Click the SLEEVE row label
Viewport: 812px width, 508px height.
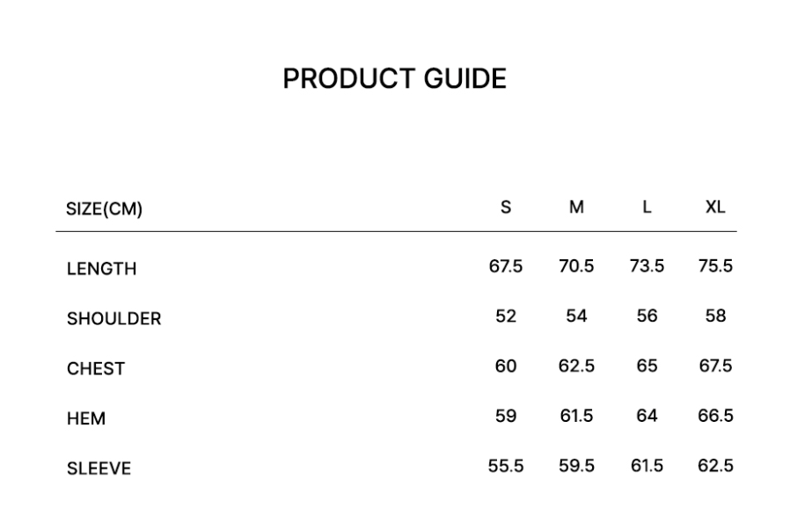pyautogui.click(x=99, y=469)
